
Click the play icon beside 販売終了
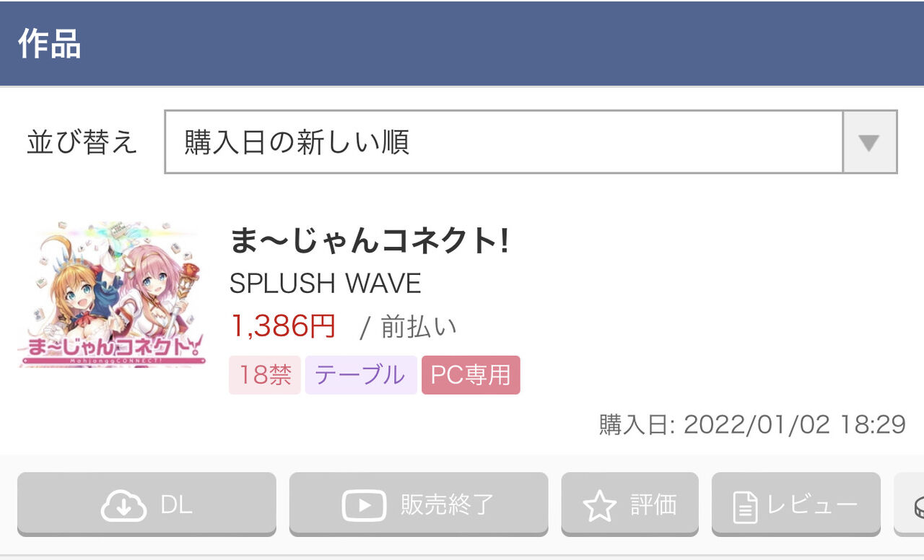pyautogui.click(x=364, y=506)
